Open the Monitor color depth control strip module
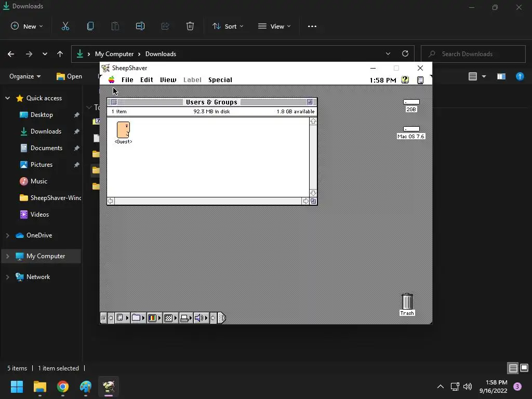532x399 pixels. (x=154, y=318)
